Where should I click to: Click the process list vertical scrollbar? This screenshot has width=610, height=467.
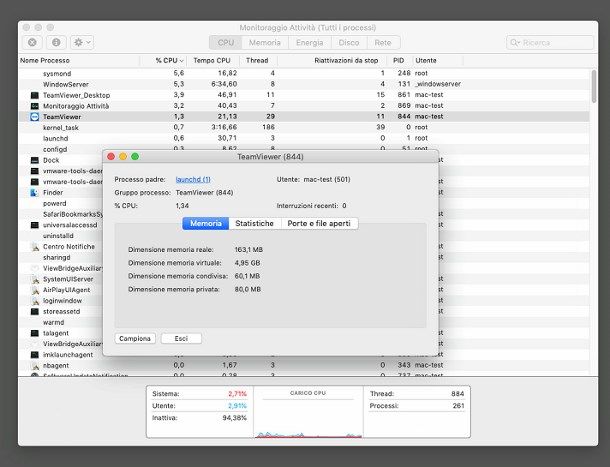[x=594, y=86]
